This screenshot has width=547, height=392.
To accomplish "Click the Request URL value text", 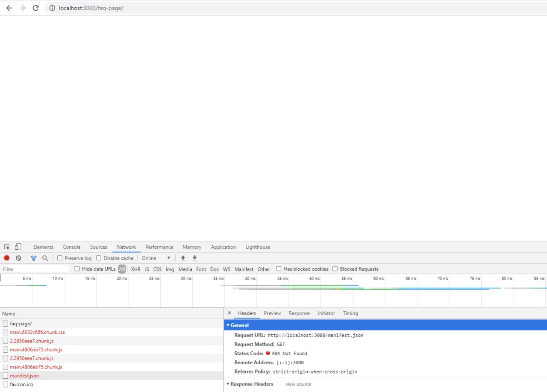I will [315, 336].
